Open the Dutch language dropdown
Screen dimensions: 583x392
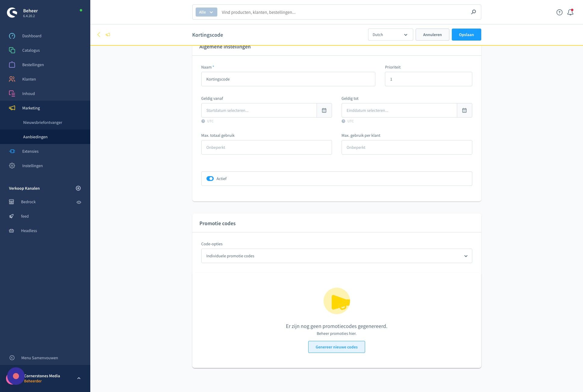pyautogui.click(x=390, y=35)
